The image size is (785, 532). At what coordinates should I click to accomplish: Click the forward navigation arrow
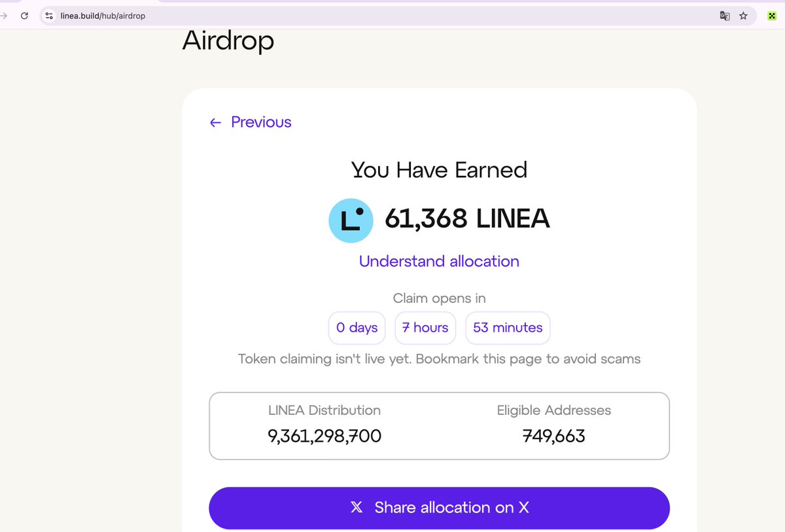(3, 16)
